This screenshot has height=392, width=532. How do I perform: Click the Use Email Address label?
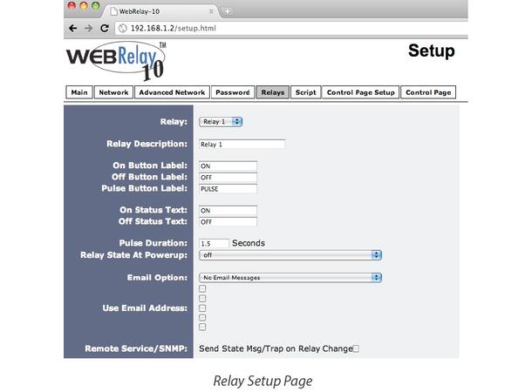point(145,308)
